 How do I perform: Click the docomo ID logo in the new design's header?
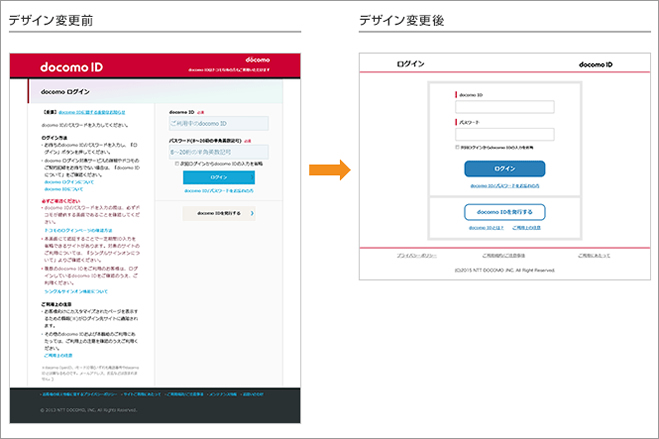coord(596,64)
